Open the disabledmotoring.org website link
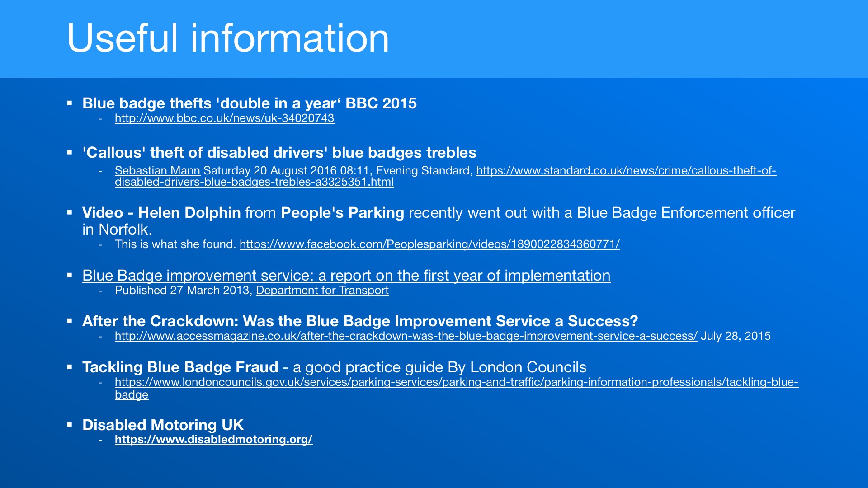The image size is (868, 488). pos(214,440)
